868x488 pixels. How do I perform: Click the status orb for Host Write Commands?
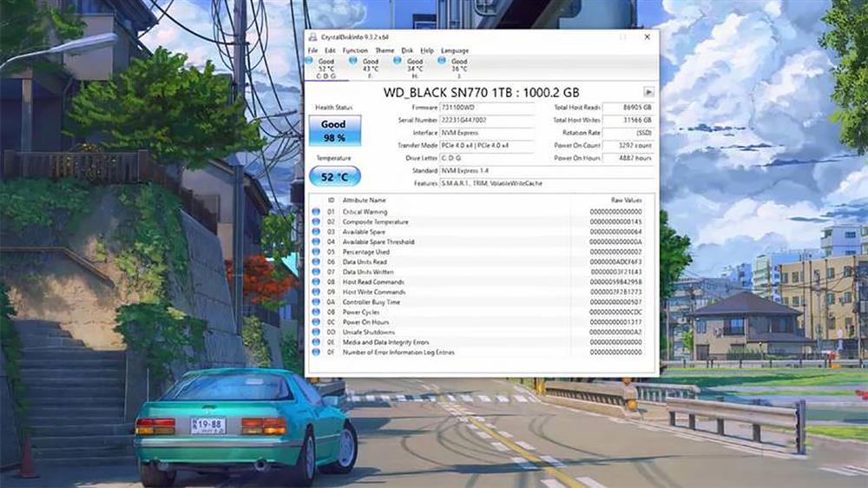tap(316, 292)
